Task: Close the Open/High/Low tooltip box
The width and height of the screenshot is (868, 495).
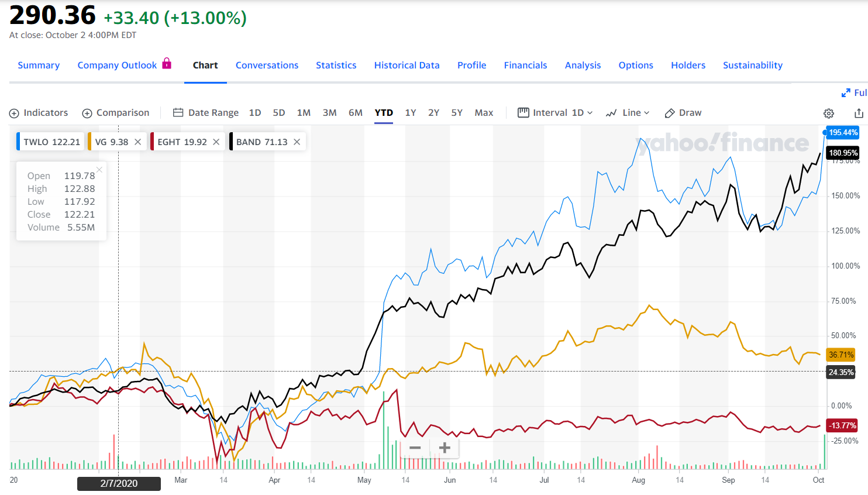Action: 99,170
